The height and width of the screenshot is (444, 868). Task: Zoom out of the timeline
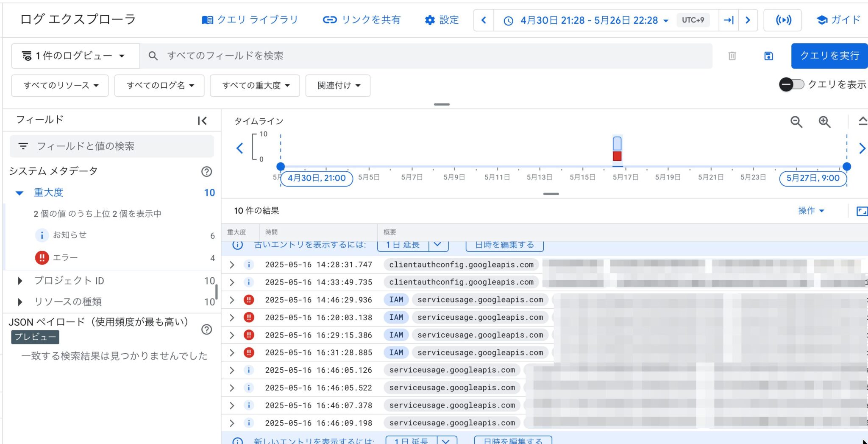click(x=796, y=122)
